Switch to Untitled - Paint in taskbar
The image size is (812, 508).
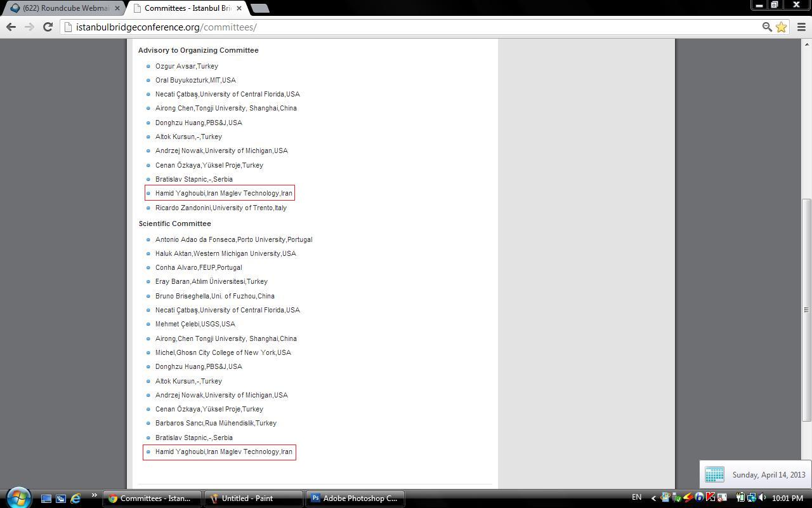[252, 498]
